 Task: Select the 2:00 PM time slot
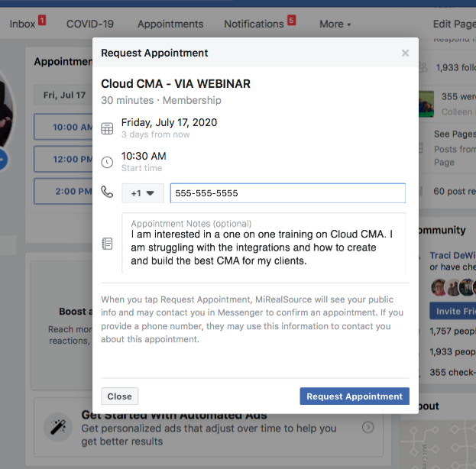[63, 191]
